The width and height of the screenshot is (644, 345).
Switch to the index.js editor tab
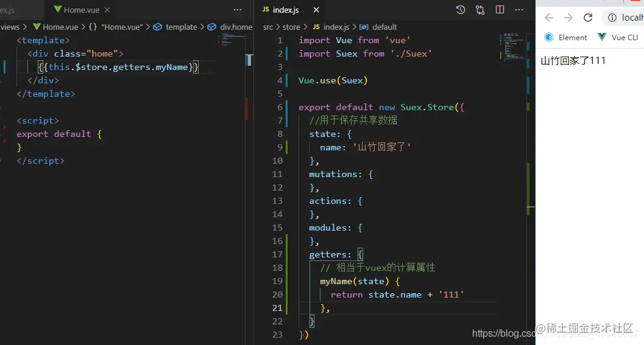pos(286,10)
